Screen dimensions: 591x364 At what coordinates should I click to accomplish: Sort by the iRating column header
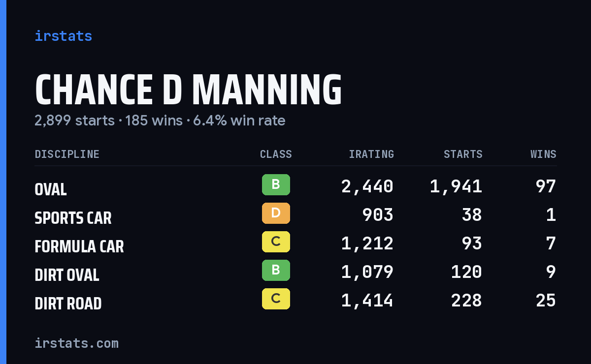371,154
